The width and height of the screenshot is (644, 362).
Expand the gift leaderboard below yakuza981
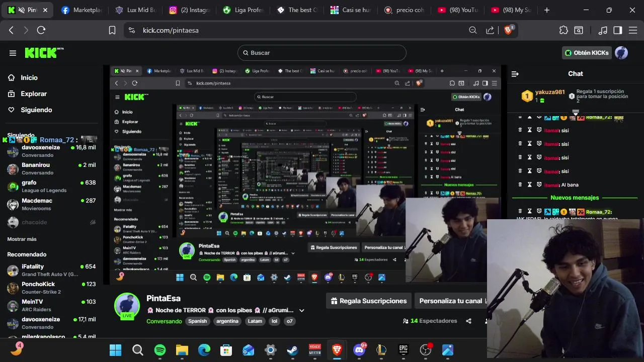pos(576,112)
